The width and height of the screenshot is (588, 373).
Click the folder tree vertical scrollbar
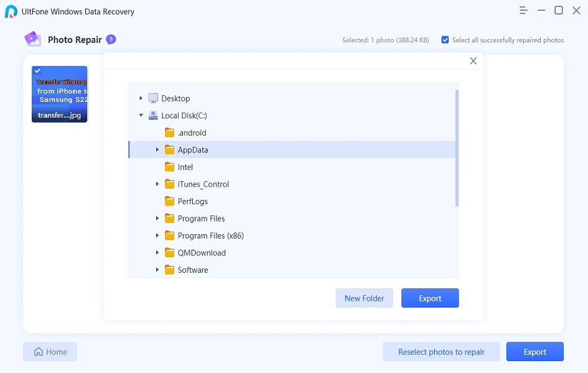(457, 148)
